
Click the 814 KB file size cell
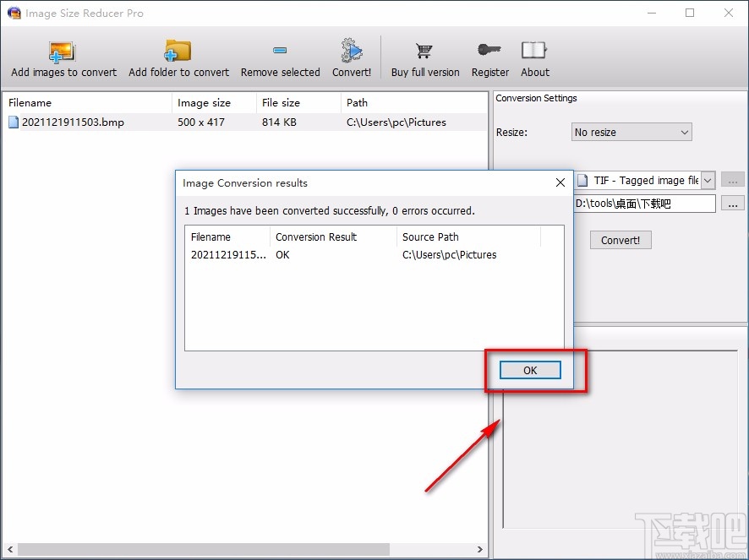click(x=280, y=122)
